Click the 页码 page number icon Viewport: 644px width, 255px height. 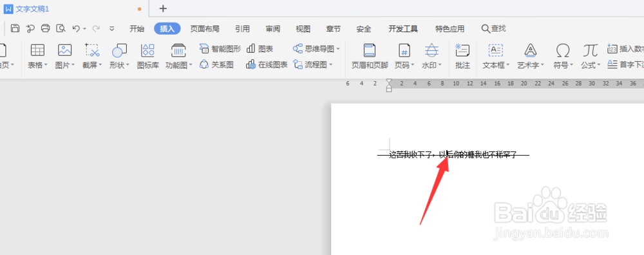point(404,50)
